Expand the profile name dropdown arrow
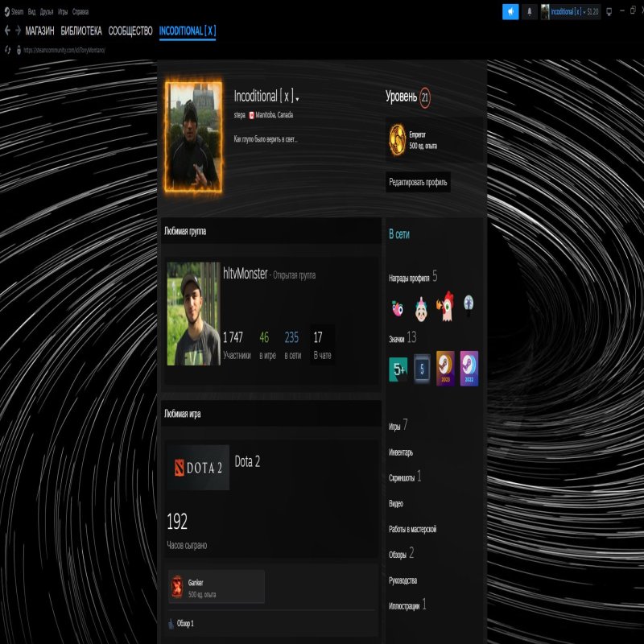The height and width of the screenshot is (644, 644). [x=297, y=98]
